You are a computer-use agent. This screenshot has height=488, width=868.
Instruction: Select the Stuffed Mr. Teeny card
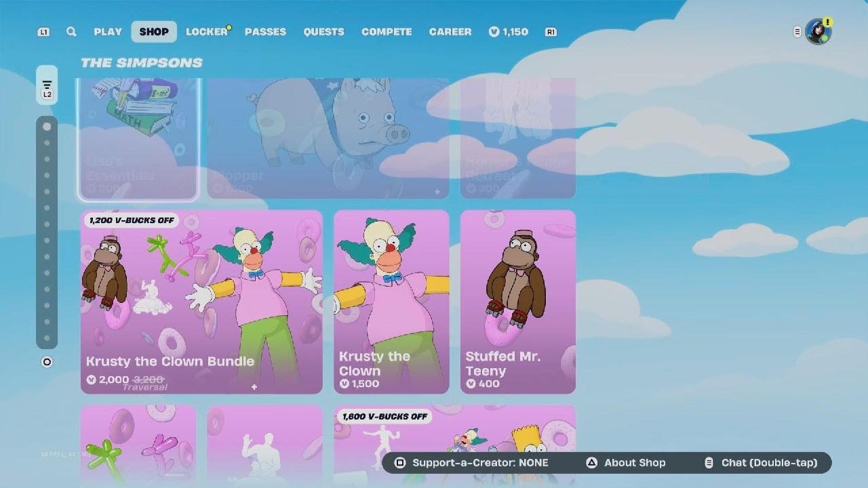[518, 302]
